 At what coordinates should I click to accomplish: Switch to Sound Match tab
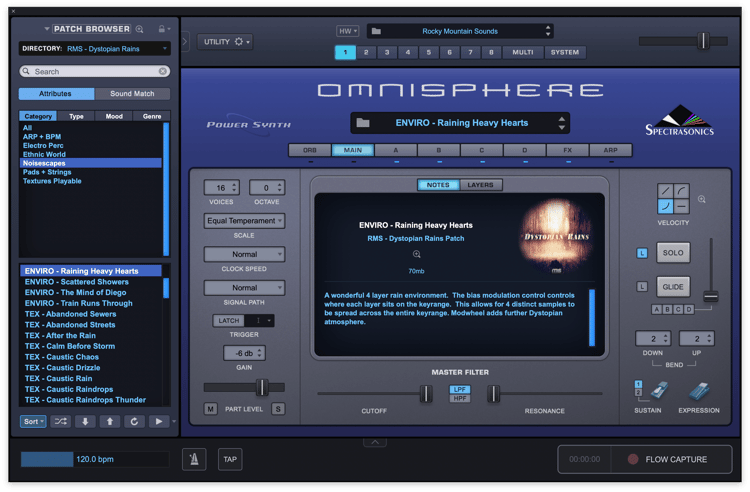click(x=132, y=94)
